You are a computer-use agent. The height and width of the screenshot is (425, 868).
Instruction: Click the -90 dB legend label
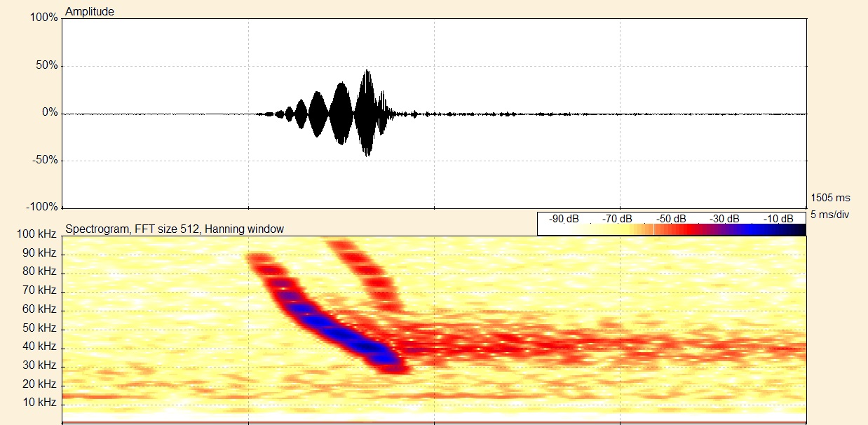pos(563,219)
